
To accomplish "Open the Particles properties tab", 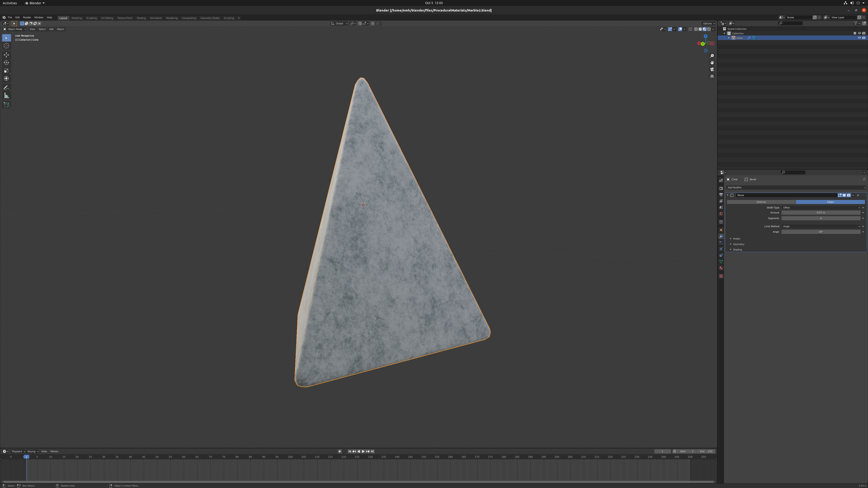I will point(721,243).
